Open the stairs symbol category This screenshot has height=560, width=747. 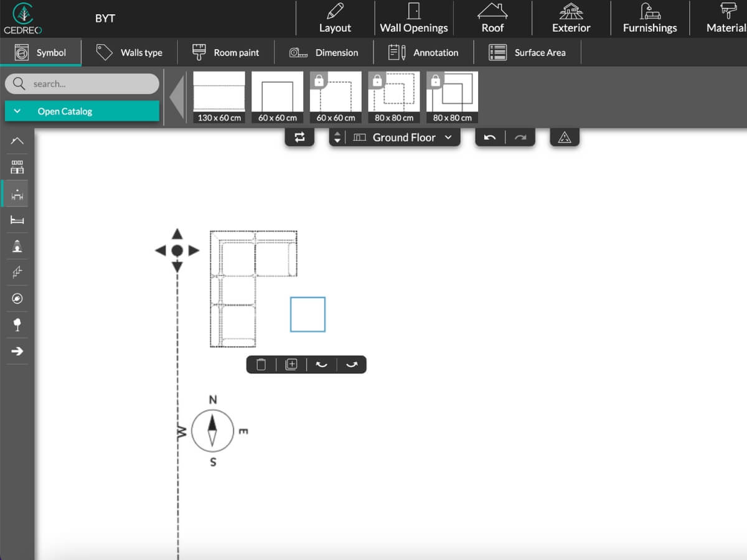tap(17, 271)
